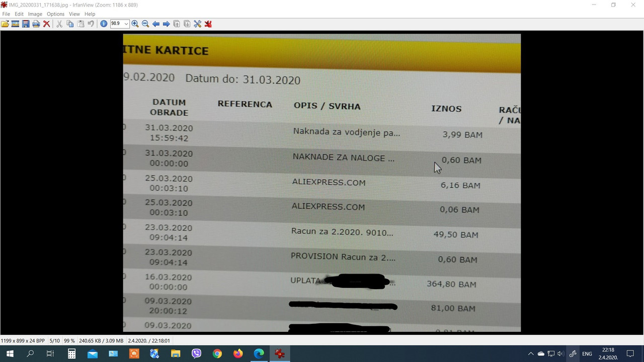This screenshot has height=362, width=644.
Task: Open the Mail app in taskbar
Action: tap(93, 354)
